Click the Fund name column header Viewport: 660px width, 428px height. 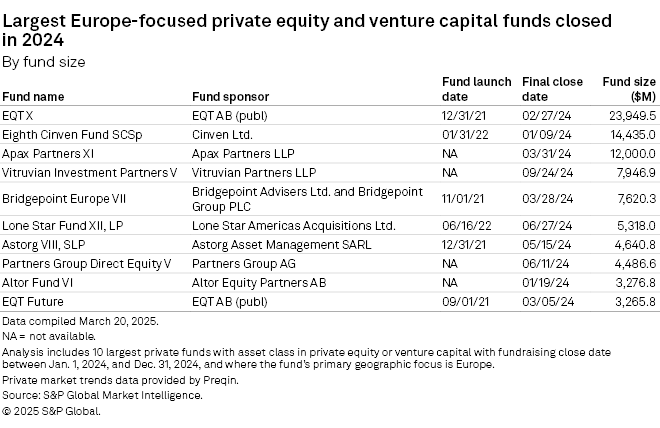coord(34,97)
